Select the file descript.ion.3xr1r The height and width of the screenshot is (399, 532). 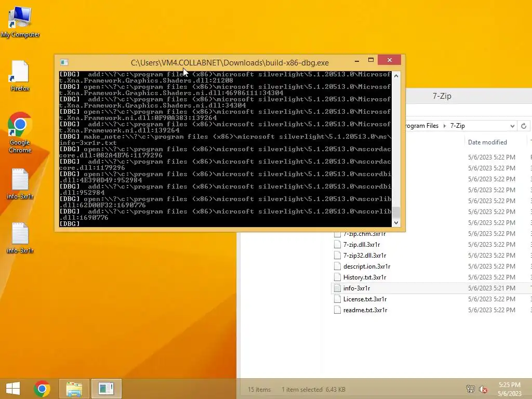tap(367, 267)
